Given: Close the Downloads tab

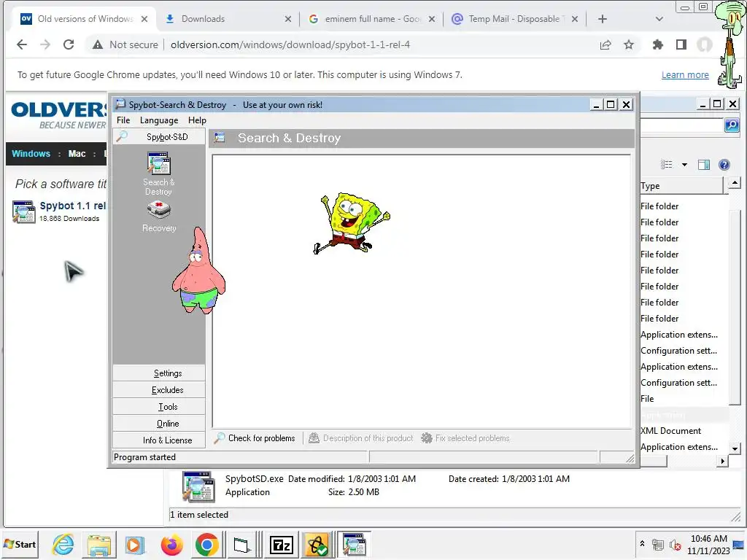Looking at the screenshot, I should 287,19.
